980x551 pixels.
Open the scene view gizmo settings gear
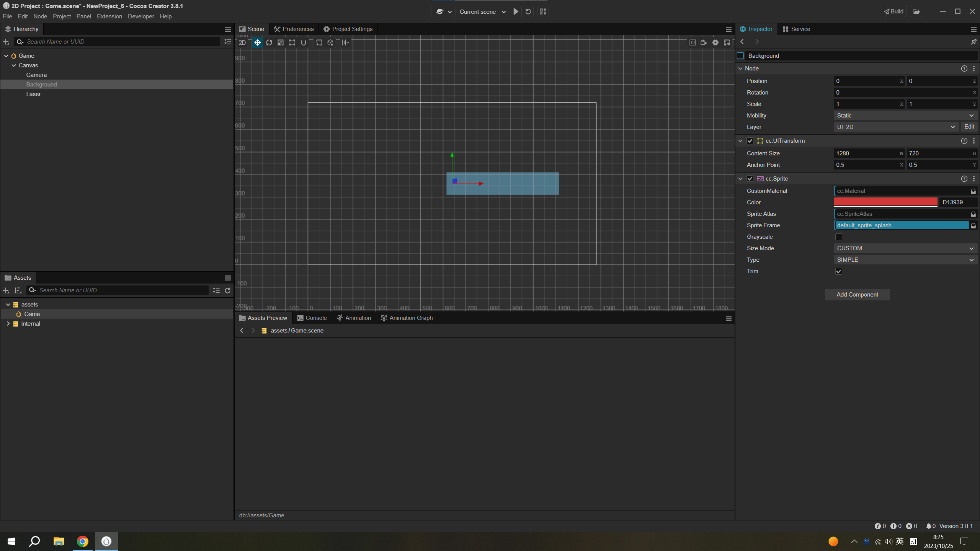click(715, 42)
